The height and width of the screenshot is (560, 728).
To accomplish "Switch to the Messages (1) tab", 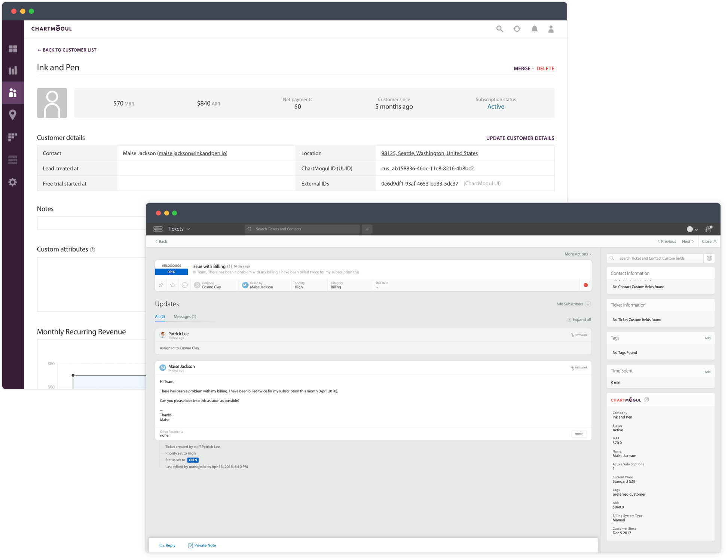I will [185, 316].
